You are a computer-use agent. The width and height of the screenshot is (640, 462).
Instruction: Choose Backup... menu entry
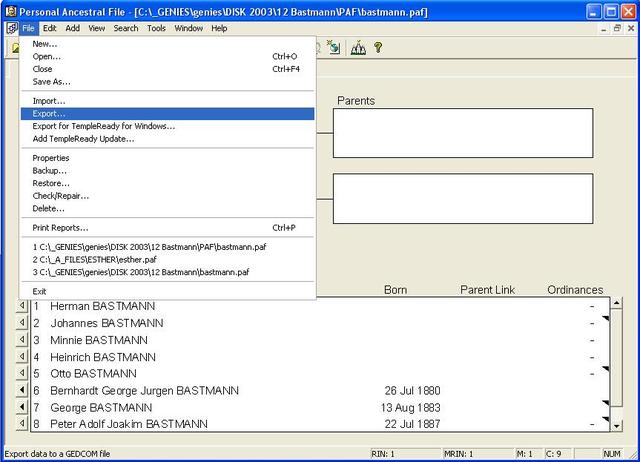167,171
